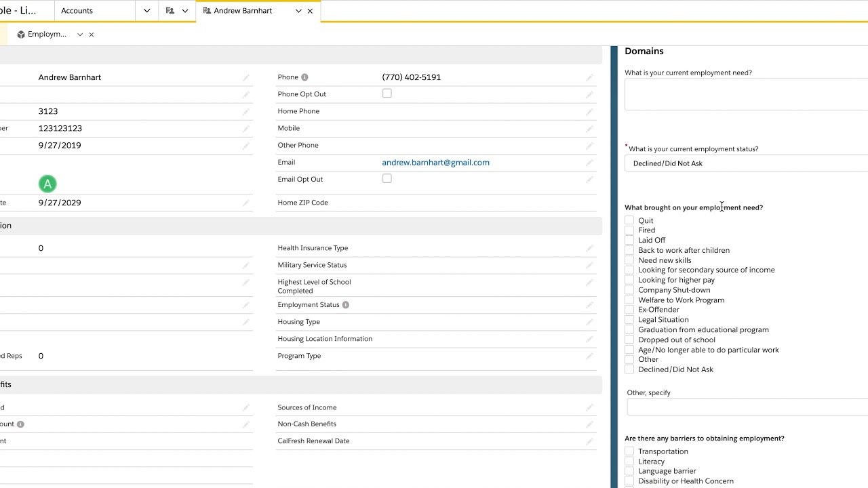Open the Andrew Barnhart tab dropdown chevron
The height and width of the screenshot is (488, 868).
coord(298,11)
